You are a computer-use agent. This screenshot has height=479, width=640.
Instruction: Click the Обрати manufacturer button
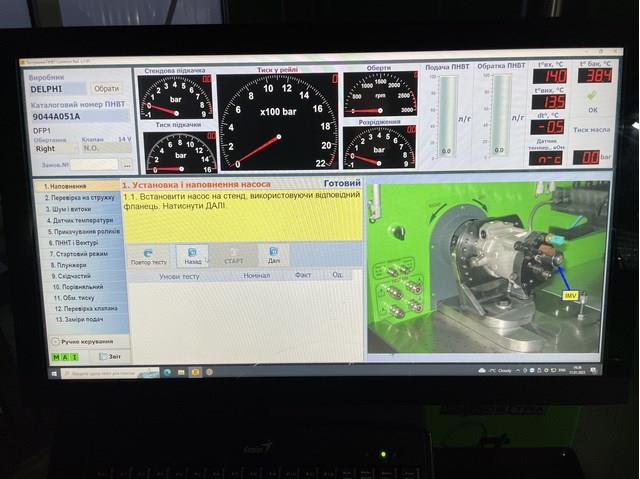(x=107, y=89)
